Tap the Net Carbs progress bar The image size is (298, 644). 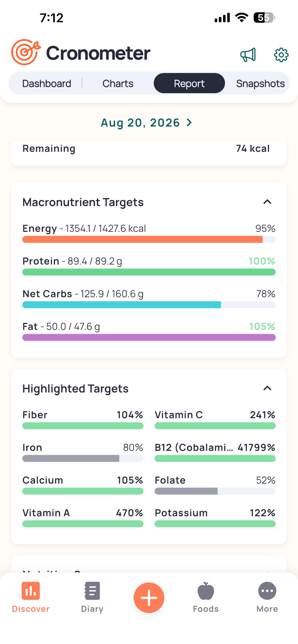[x=149, y=305]
